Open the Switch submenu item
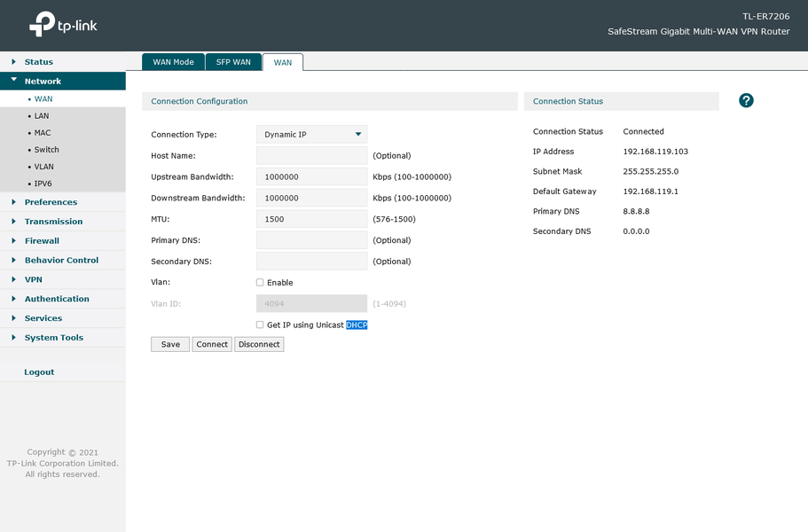This screenshot has height=532, width=808. (x=63, y=150)
